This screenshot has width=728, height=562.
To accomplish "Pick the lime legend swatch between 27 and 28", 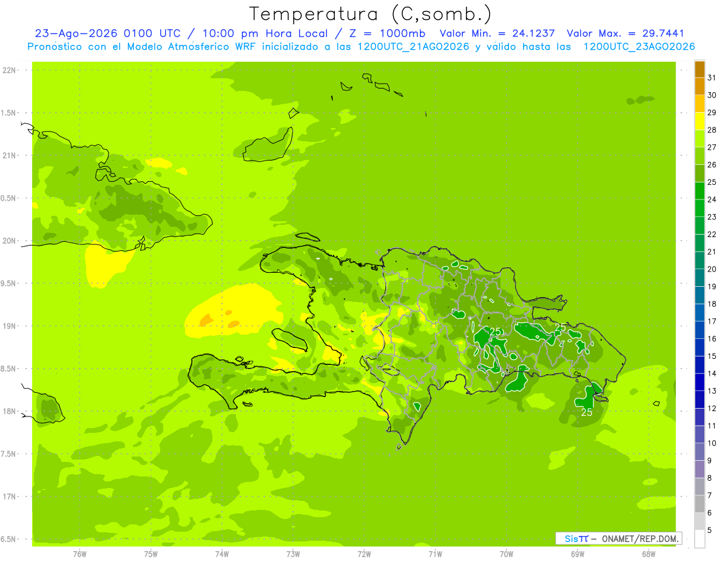I will tap(699, 139).
